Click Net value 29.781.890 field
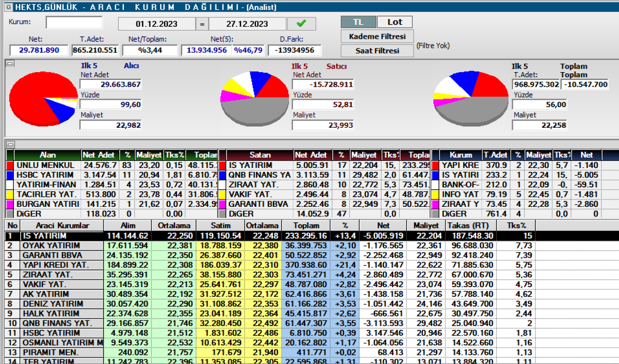 click(39, 51)
